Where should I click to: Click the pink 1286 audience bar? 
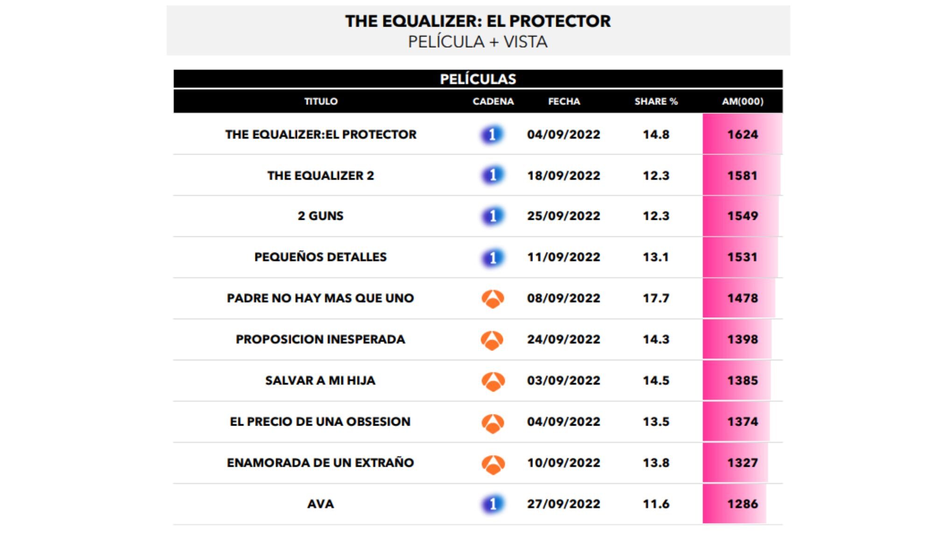point(735,504)
